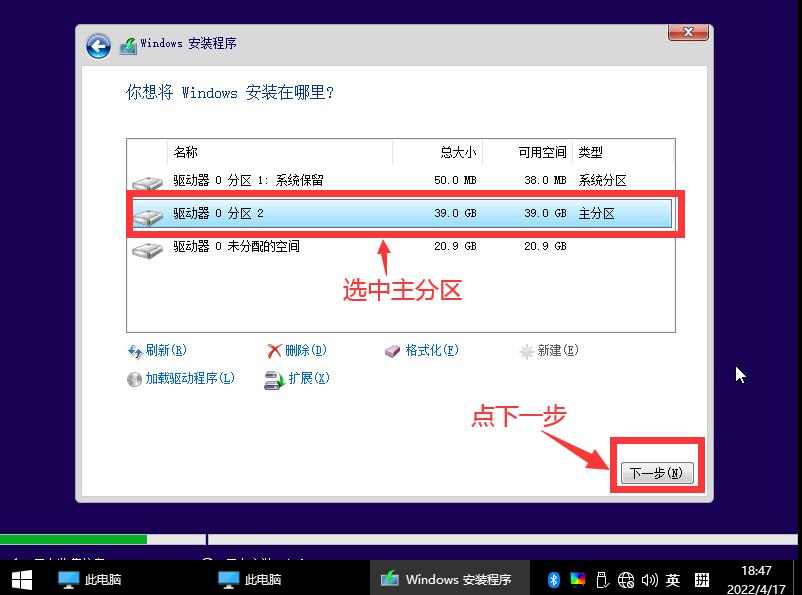Open the Bluetooth tray icon
This screenshot has width=802, height=595.
pos(554,578)
